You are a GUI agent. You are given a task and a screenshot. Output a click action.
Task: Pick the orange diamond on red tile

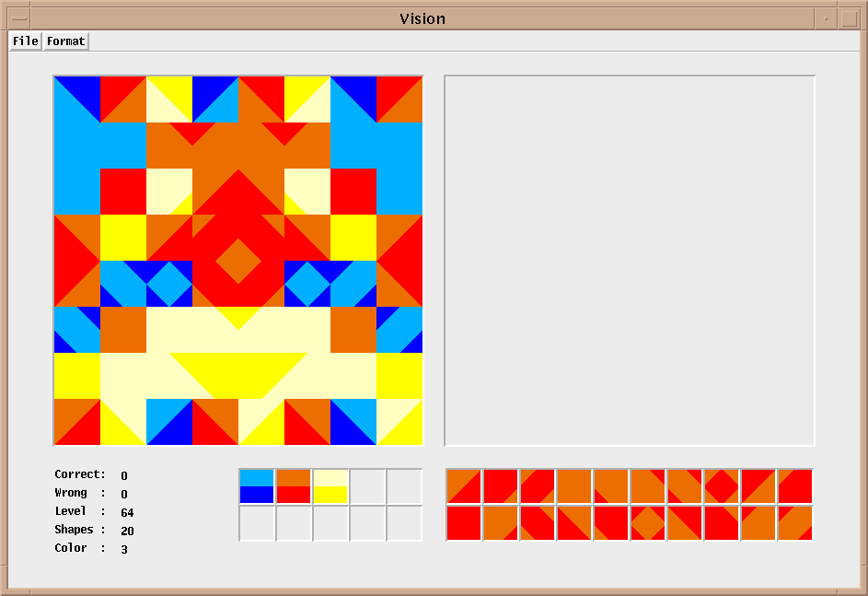[648, 523]
